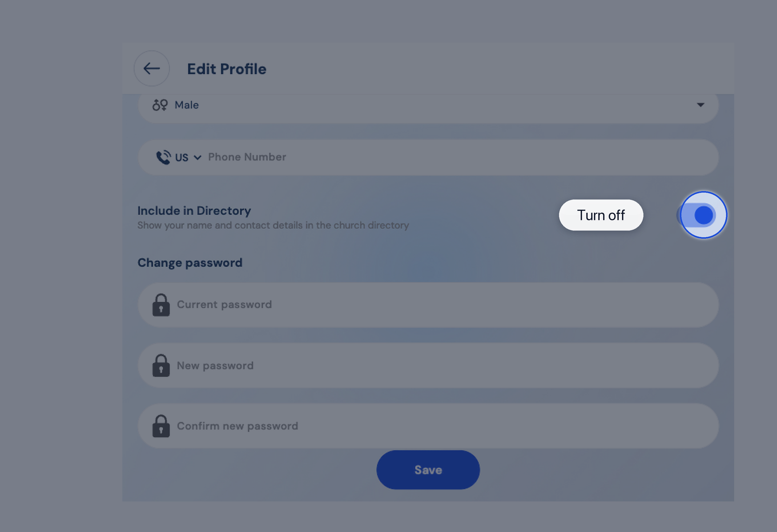Viewport: 777px width, 532px height.
Task: Click the Change password heading
Action: (190, 263)
